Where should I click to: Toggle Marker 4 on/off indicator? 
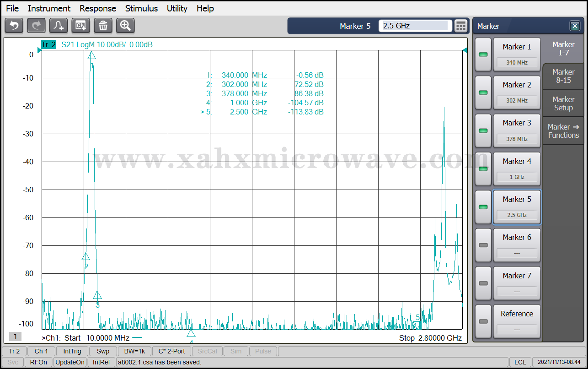pyautogui.click(x=483, y=169)
